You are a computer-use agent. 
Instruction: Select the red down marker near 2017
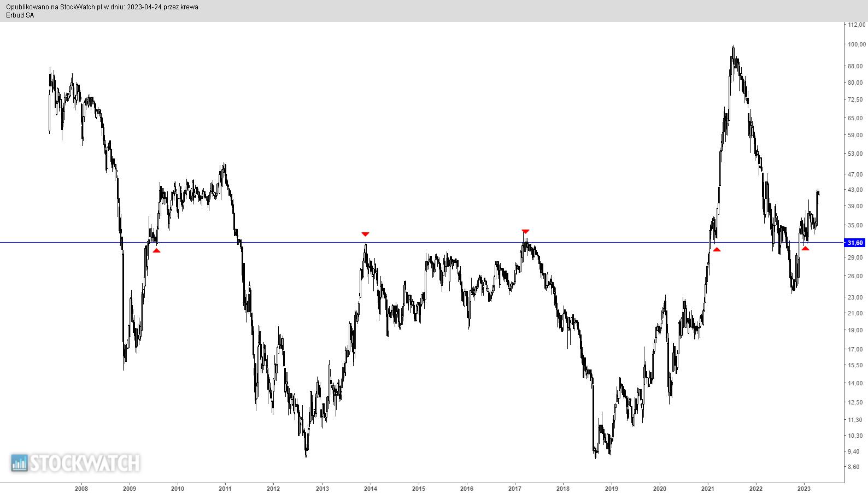525,232
